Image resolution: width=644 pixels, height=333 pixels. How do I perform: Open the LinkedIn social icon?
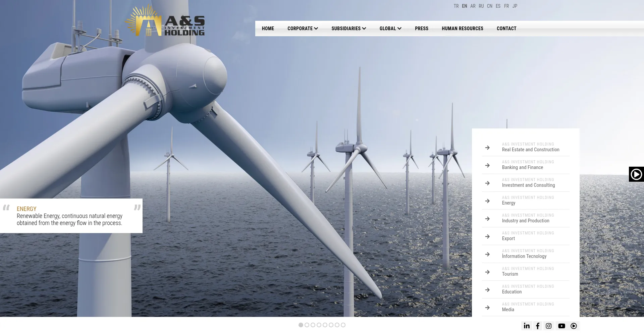tap(527, 326)
